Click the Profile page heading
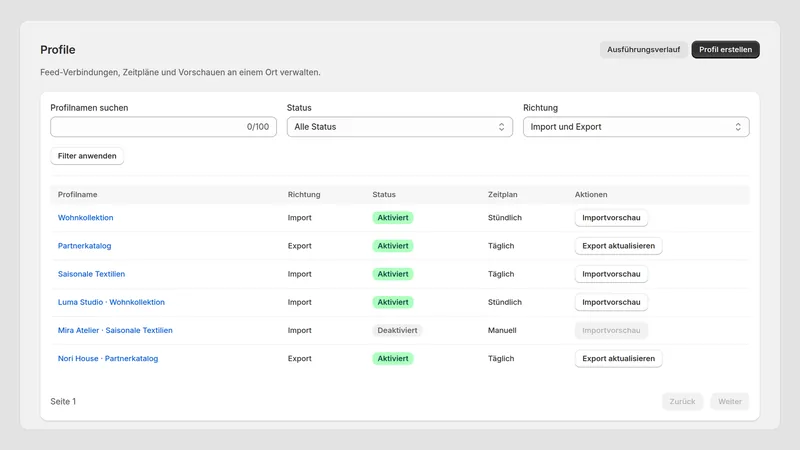Image resolution: width=800 pixels, height=450 pixels. [x=58, y=49]
